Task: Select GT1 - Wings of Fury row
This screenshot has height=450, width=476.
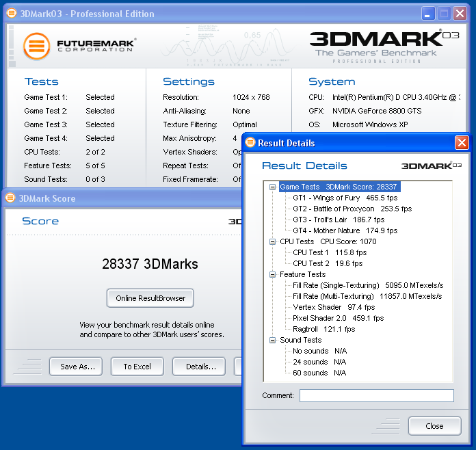Action: point(345,198)
